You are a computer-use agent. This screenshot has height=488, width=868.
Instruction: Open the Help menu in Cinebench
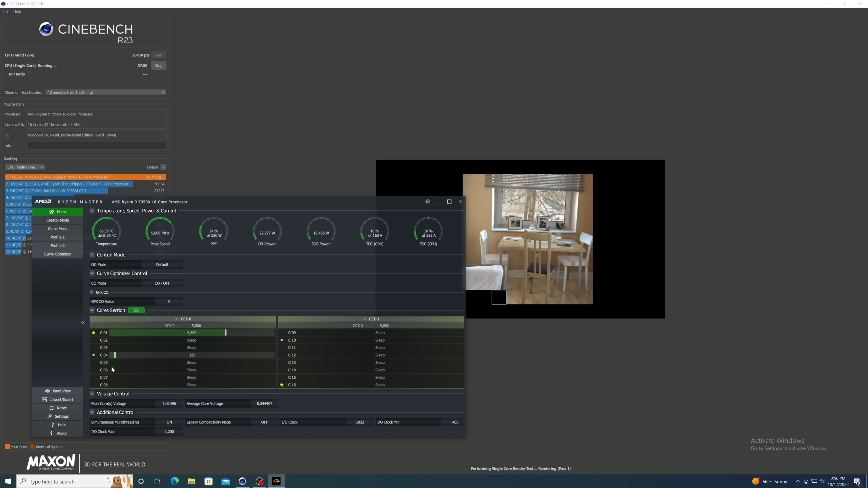tap(17, 11)
